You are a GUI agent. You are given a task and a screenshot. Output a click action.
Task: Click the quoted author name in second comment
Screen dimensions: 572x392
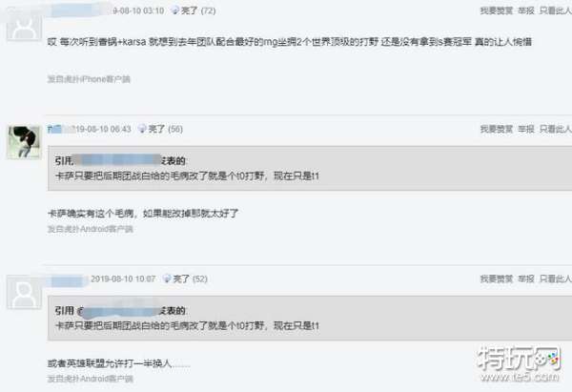pos(117,160)
